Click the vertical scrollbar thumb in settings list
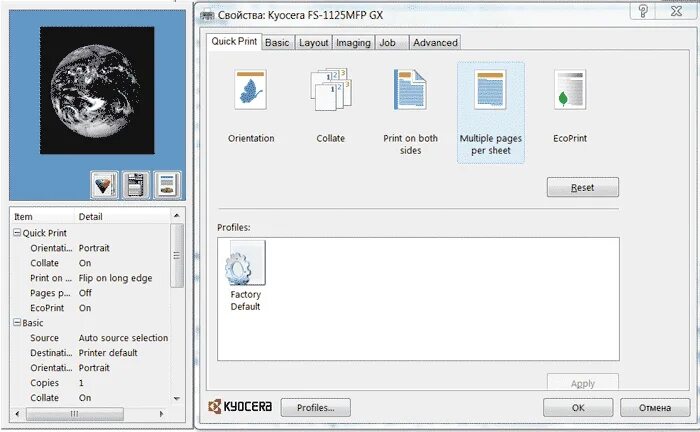 pyautogui.click(x=177, y=255)
